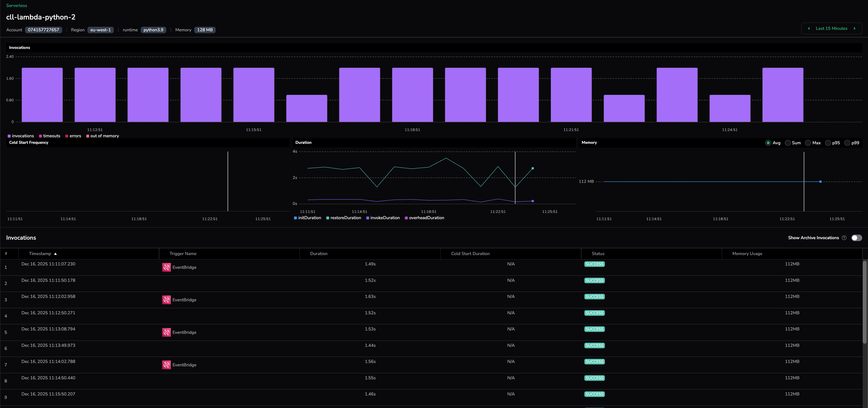Image resolution: width=868 pixels, height=408 pixels.
Task: Click the Status column header
Action: click(598, 254)
